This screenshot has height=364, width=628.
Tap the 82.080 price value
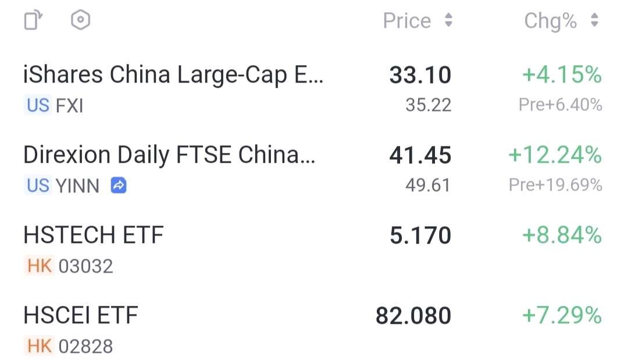pyautogui.click(x=413, y=316)
